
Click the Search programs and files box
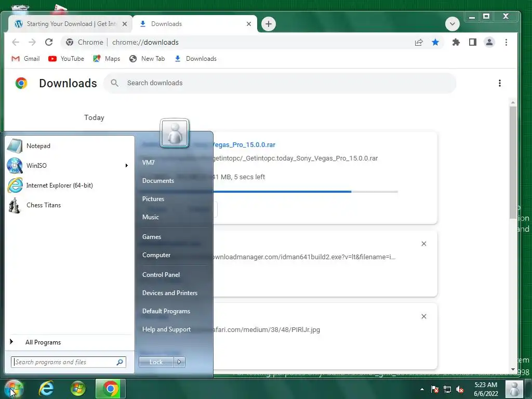tap(68, 362)
